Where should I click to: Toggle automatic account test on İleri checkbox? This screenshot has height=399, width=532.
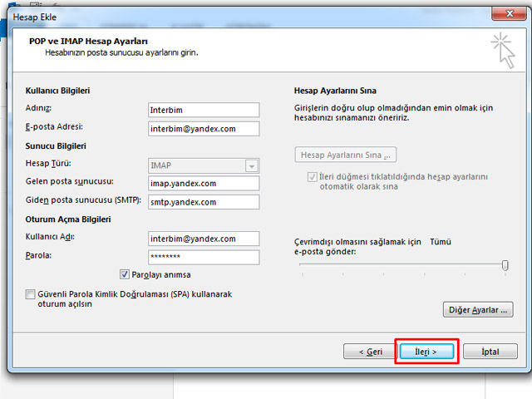(313, 177)
